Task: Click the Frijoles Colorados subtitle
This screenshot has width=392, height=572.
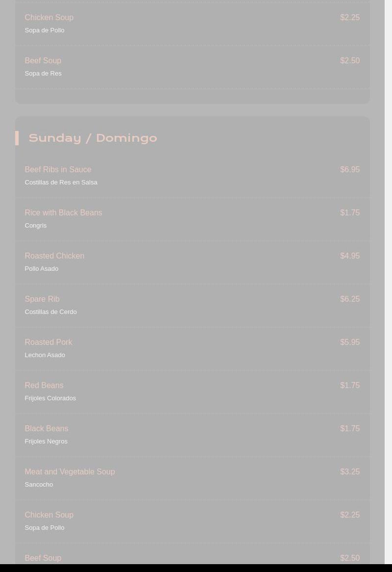Action: pyautogui.click(x=50, y=398)
